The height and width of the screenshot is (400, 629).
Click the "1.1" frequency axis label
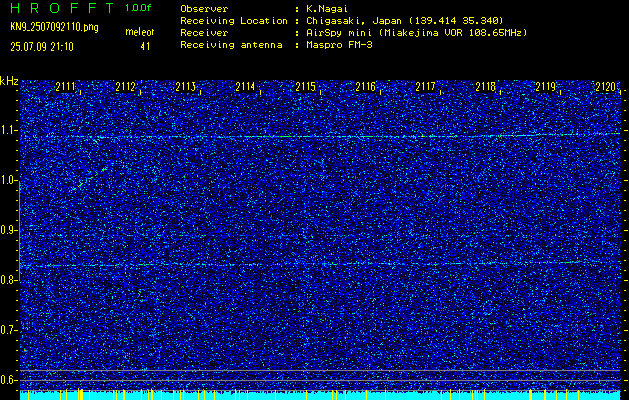click(9, 130)
